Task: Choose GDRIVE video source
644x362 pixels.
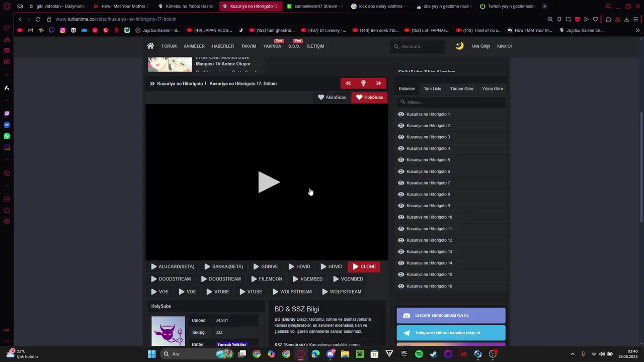Action: pos(266,266)
